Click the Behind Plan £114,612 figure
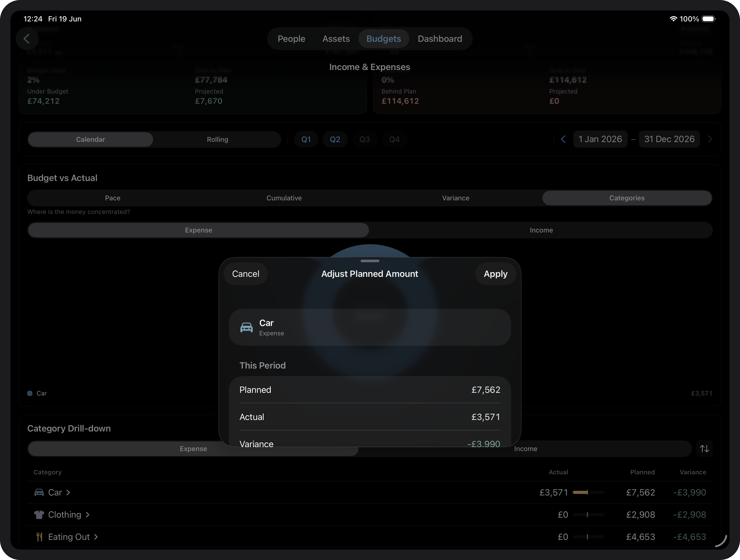This screenshot has width=740, height=560. (x=400, y=101)
